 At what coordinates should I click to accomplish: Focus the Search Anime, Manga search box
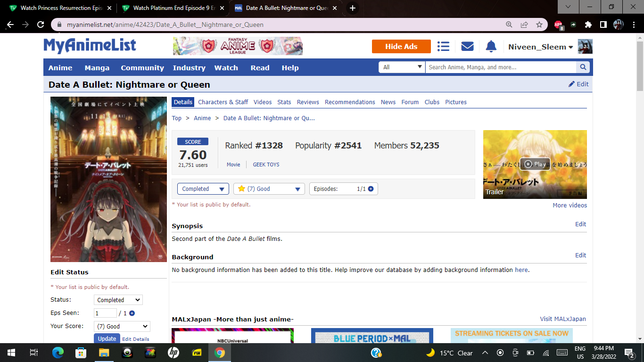coord(501,67)
